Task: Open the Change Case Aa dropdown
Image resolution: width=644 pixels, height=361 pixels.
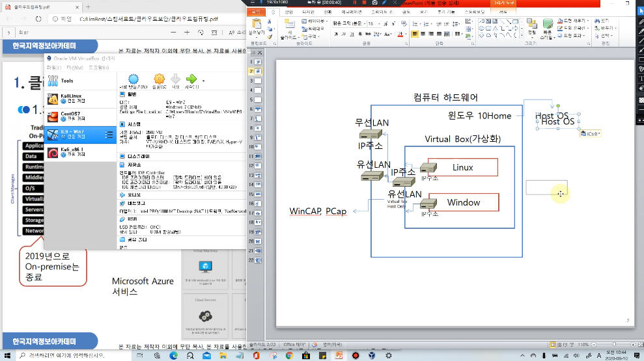Action: point(387,34)
